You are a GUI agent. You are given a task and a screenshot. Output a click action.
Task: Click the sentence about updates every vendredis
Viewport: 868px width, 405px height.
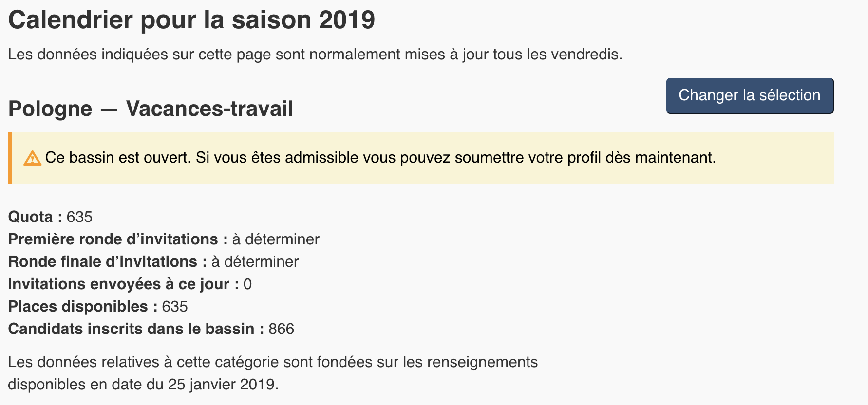coord(315,54)
